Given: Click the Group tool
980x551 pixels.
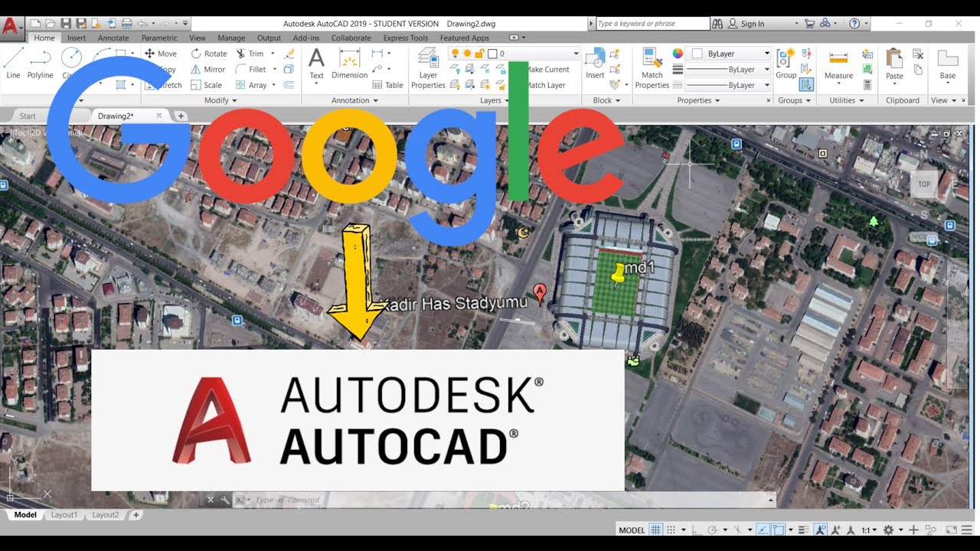Looking at the screenshot, I should coord(786,64).
